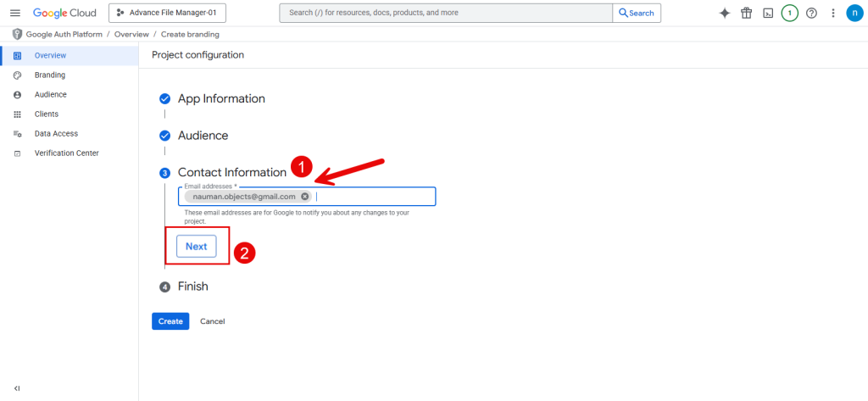The width and height of the screenshot is (868, 401).
Task: Activate Cloud Shell terminal icon
Action: point(768,14)
